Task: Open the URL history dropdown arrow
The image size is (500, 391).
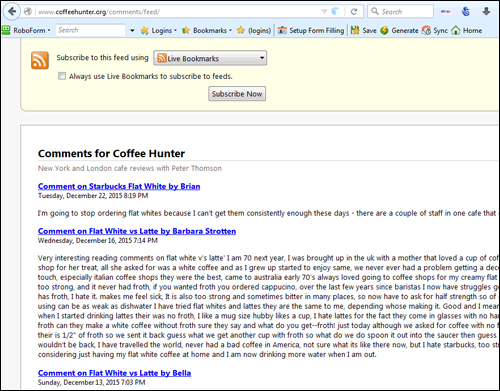Action: [324, 12]
